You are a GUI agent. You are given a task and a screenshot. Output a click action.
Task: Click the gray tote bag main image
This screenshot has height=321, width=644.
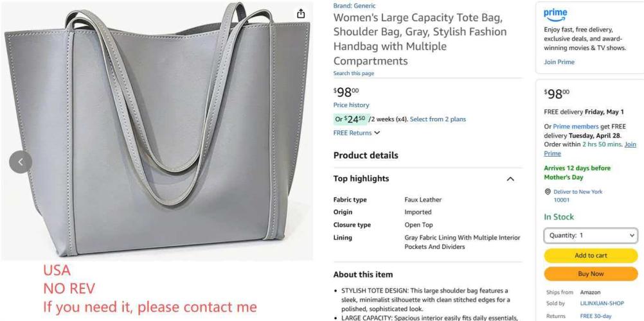[x=157, y=130]
